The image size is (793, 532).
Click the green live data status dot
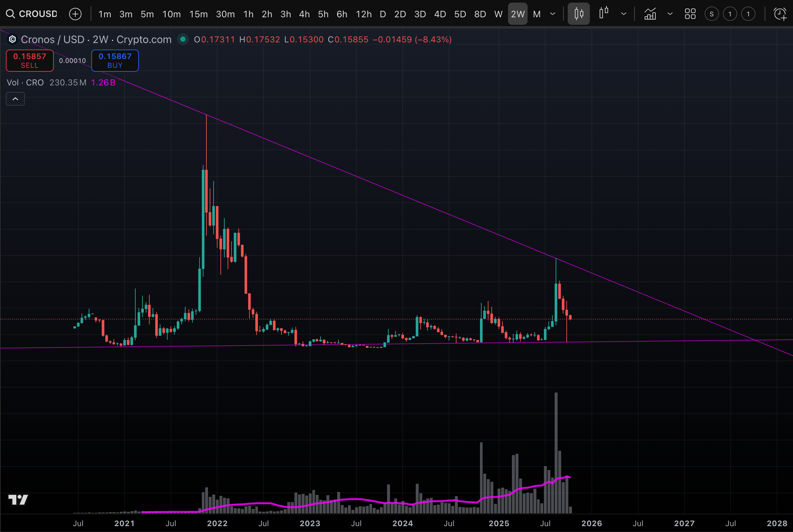[183, 39]
